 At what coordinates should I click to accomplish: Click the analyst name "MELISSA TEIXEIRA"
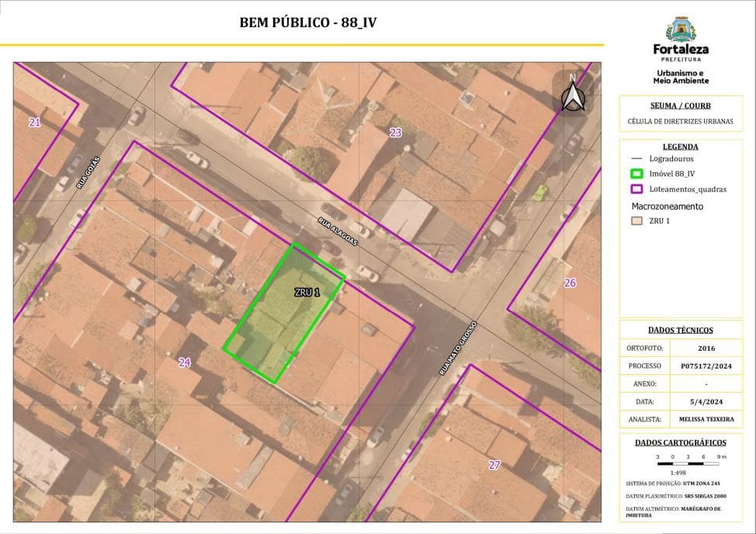coord(706,419)
